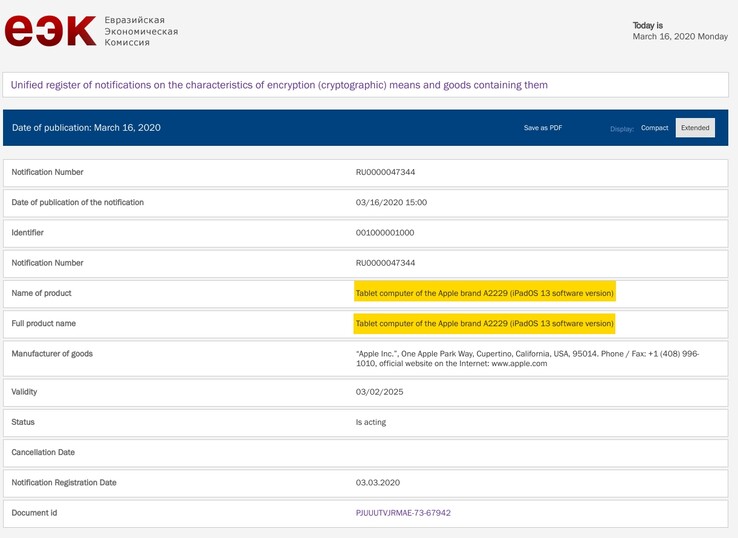Click the 'Is acting' status value
Viewport: 738px width, 538px height.
pos(371,422)
